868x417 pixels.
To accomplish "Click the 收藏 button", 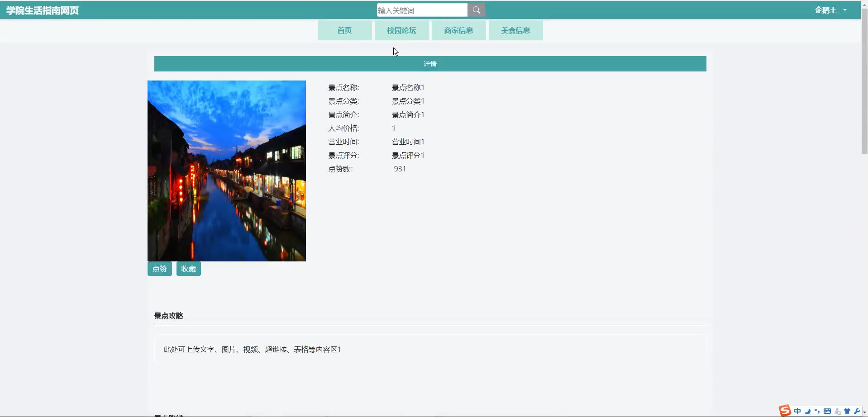I will (x=188, y=269).
